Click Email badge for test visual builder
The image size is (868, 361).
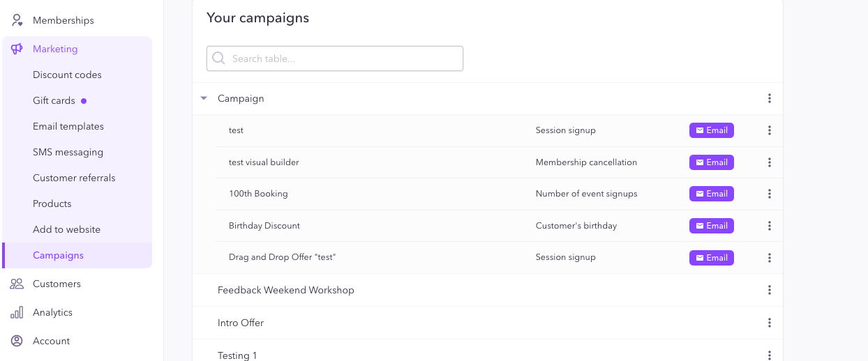coord(712,162)
